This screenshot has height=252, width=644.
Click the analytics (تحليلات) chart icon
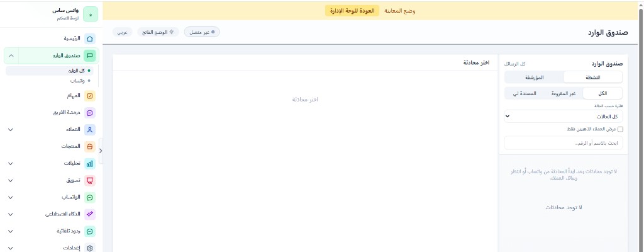pyautogui.click(x=90, y=163)
